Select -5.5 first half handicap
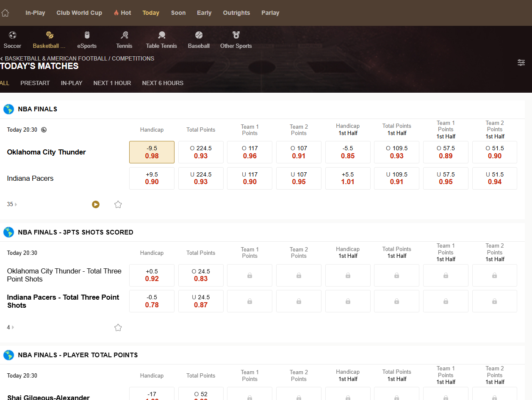Image resolution: width=532 pixels, height=400 pixels. [348, 152]
